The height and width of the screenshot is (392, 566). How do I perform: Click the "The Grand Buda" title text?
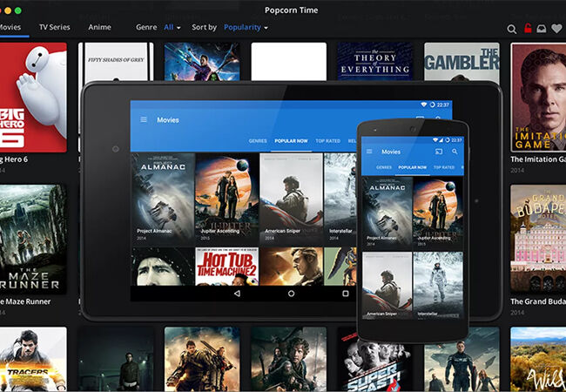click(x=538, y=301)
